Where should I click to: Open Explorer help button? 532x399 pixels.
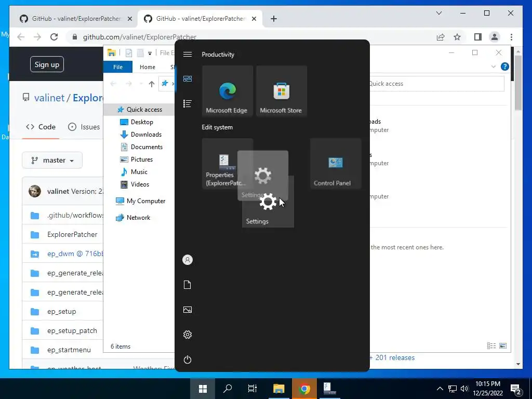tap(505, 66)
